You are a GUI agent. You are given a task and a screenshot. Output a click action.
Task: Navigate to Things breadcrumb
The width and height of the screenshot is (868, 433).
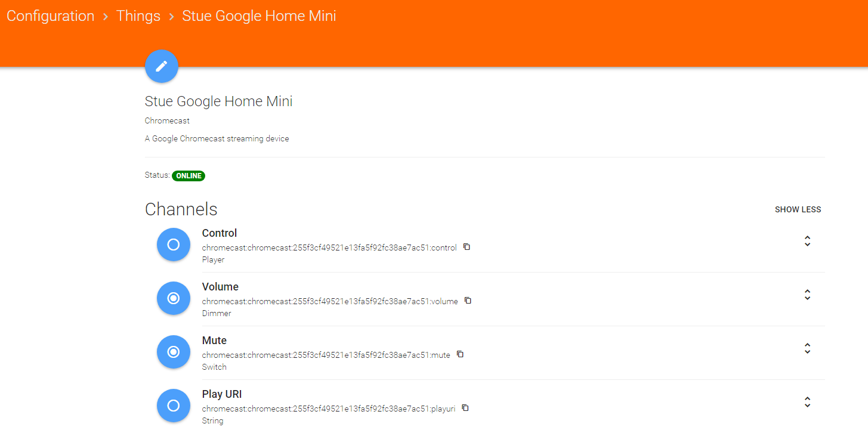tap(138, 16)
